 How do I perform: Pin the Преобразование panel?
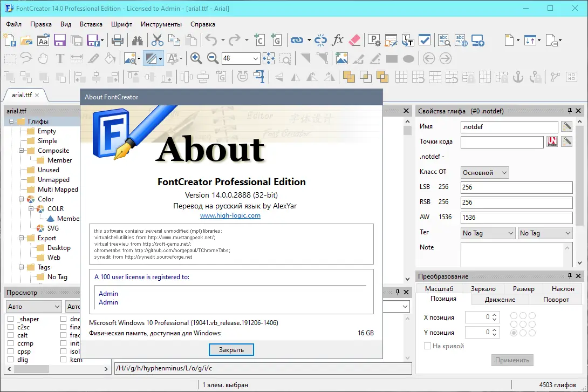coord(570,276)
